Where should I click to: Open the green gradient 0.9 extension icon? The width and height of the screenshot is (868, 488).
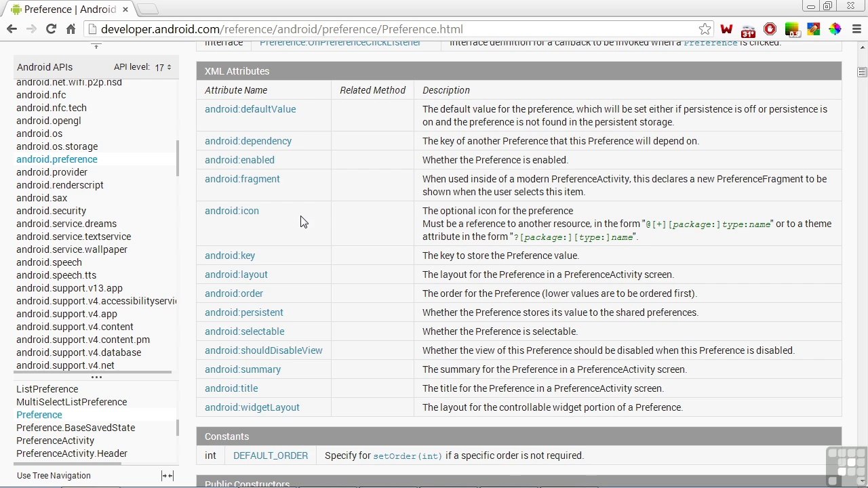coord(791,29)
